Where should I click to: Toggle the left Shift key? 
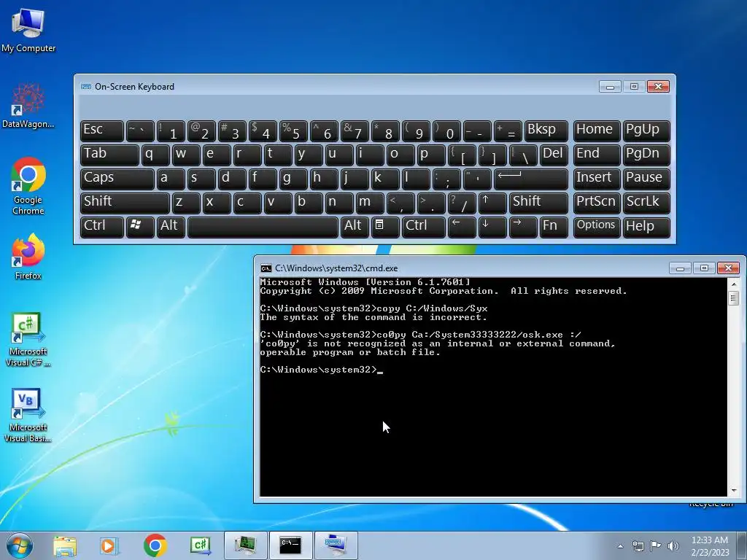click(125, 203)
